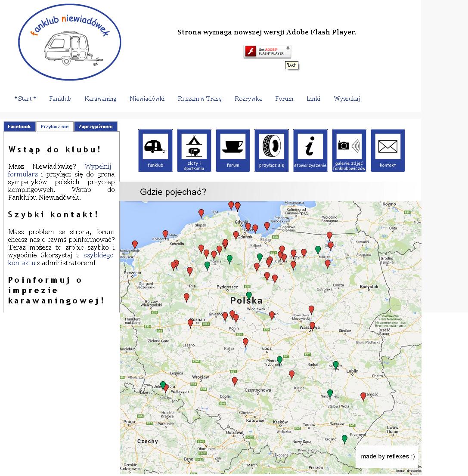Click the Wypełnij formularz link
Screen dimensions: 468x476
coord(98,167)
